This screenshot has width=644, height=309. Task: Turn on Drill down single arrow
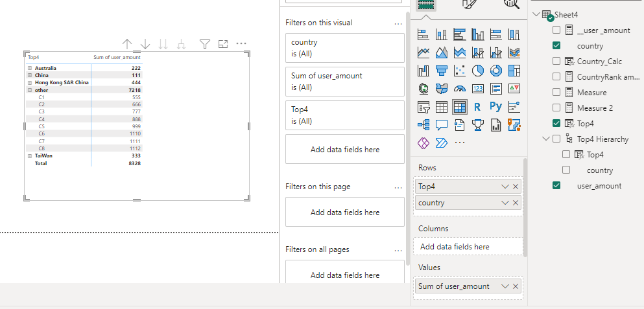[145, 44]
